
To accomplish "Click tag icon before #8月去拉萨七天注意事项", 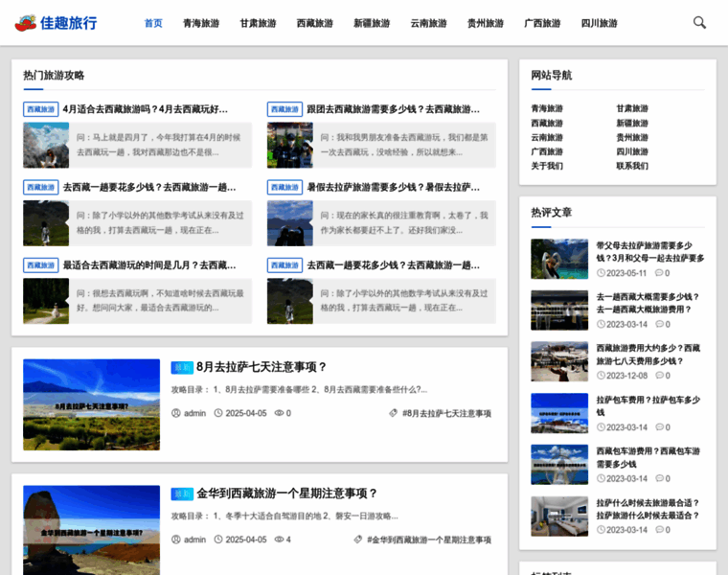I will (x=394, y=413).
